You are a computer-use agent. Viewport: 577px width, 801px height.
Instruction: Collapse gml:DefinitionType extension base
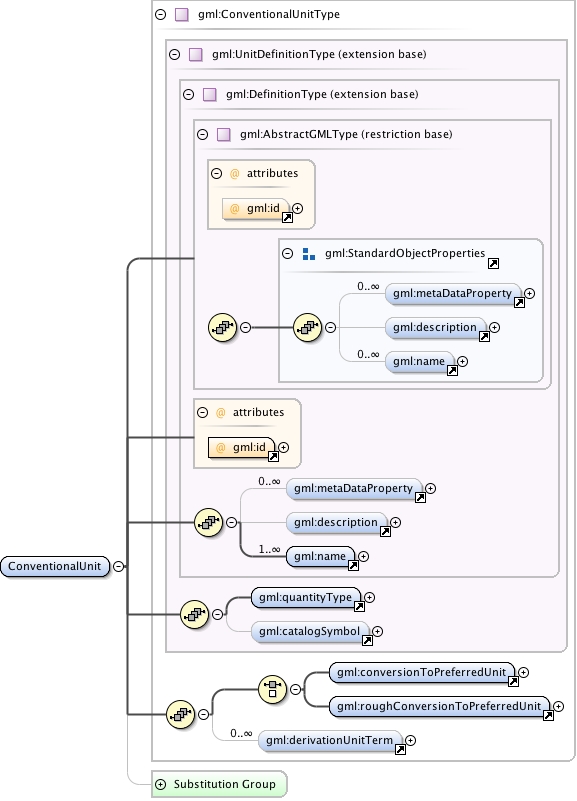(188, 94)
